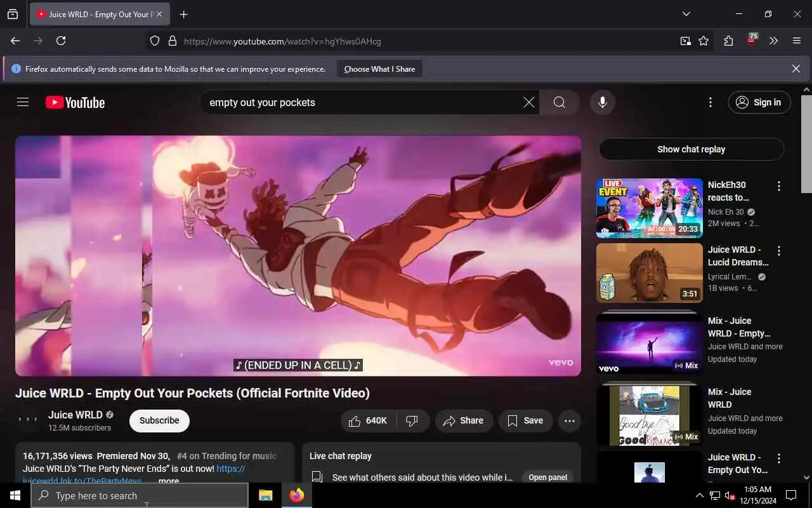Open Firefox application menu

click(x=797, y=41)
